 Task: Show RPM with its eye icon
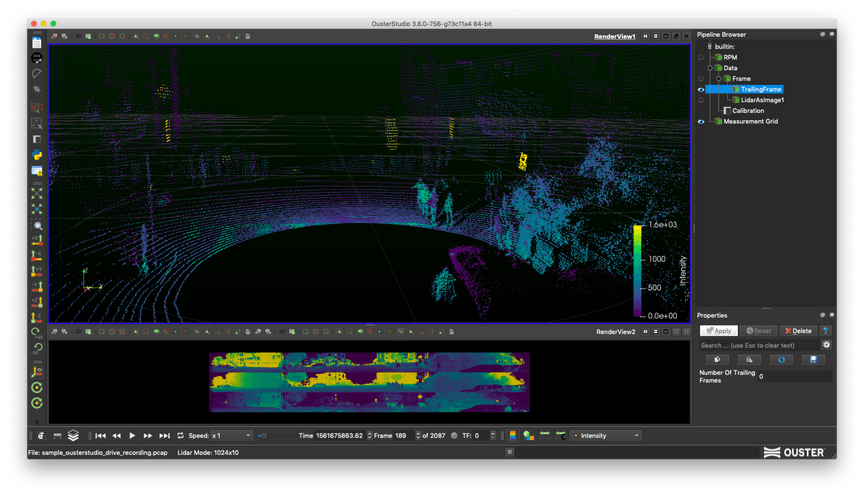(x=701, y=57)
